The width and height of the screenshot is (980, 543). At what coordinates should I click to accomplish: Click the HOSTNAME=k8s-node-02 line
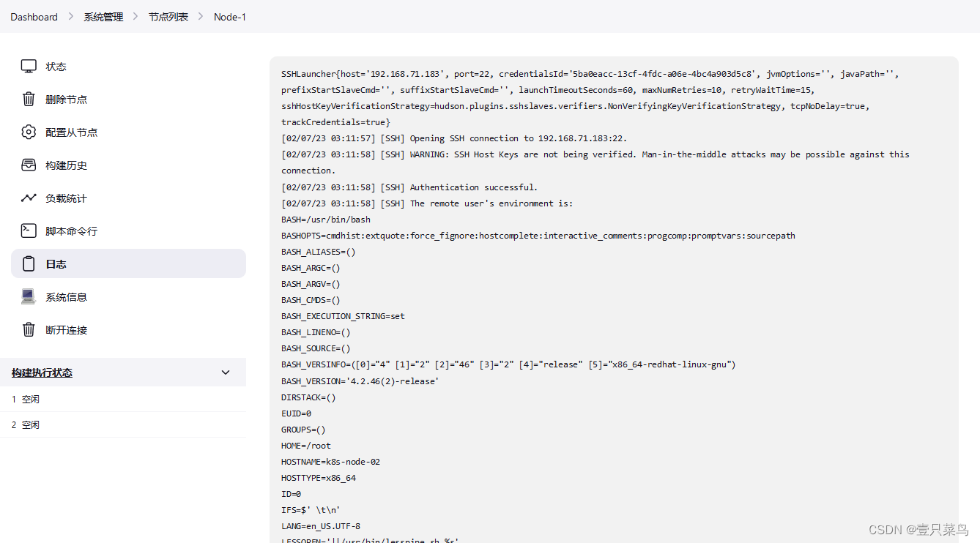330,462
